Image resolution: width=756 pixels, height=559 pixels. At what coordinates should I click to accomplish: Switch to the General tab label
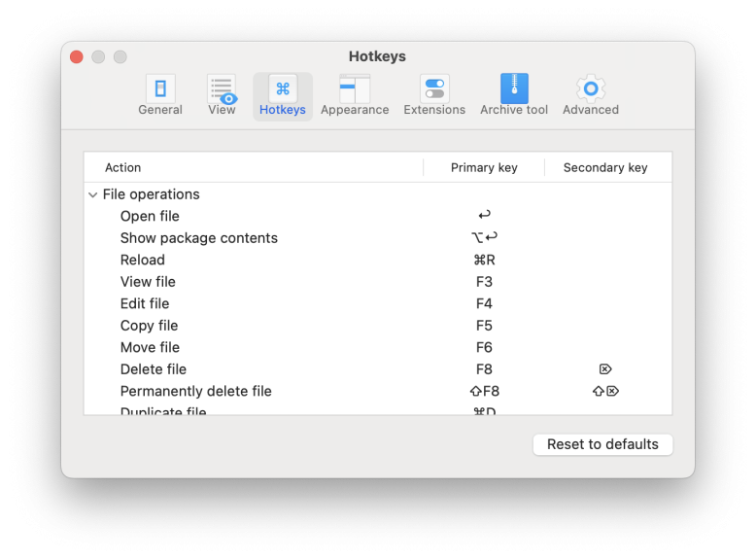tap(160, 110)
